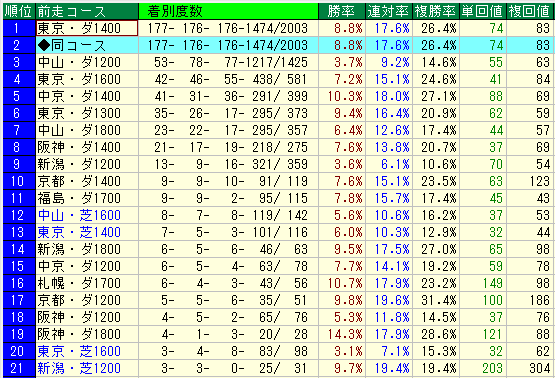Click the 10.7% win rate for 札幌・ダ1700
Screen dimensions: 555x378
(342, 283)
